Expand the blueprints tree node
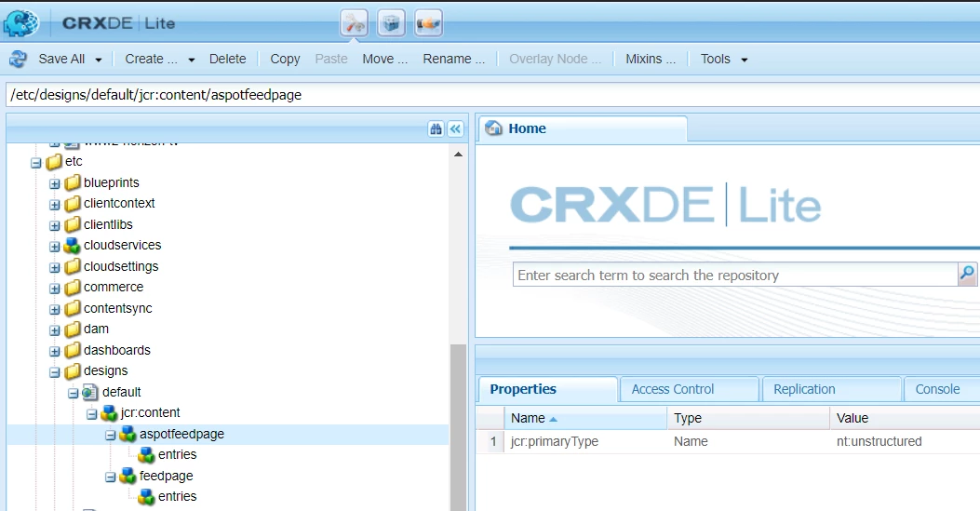Viewport: 980px width, 511px height. click(x=55, y=183)
